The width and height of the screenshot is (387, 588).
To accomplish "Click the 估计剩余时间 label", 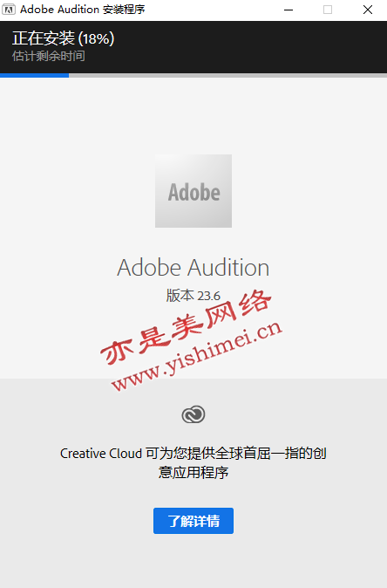I will point(49,56).
